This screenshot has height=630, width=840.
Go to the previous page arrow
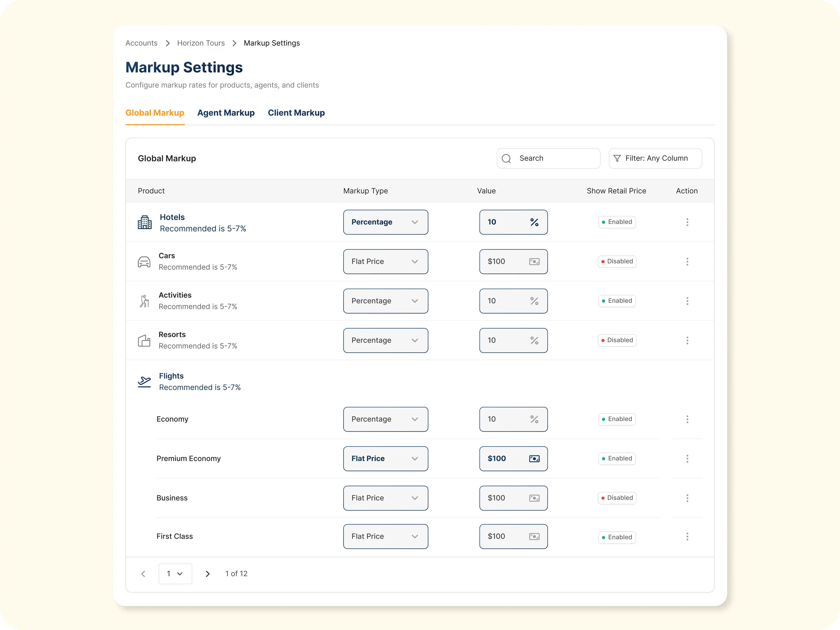[x=143, y=574]
